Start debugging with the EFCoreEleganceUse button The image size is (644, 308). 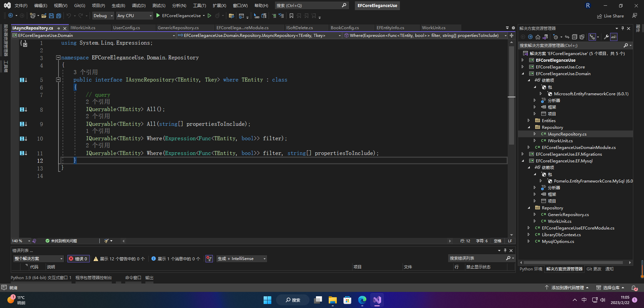178,16
